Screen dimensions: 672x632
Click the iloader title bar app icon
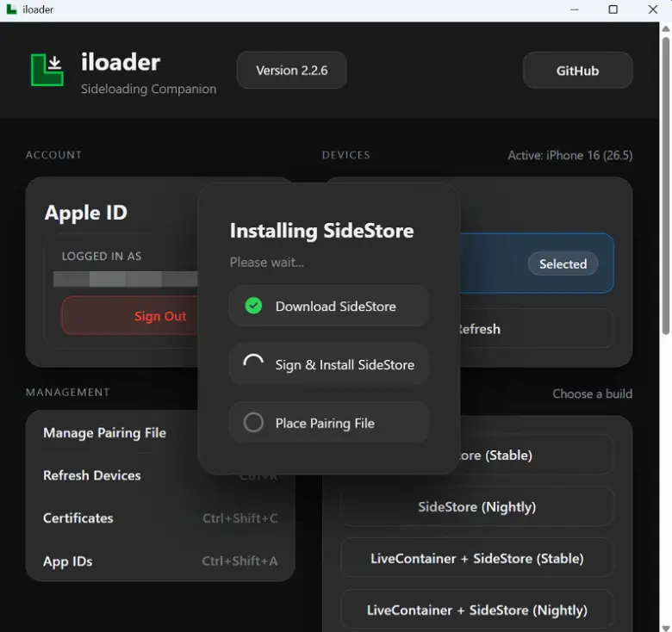click(x=11, y=9)
